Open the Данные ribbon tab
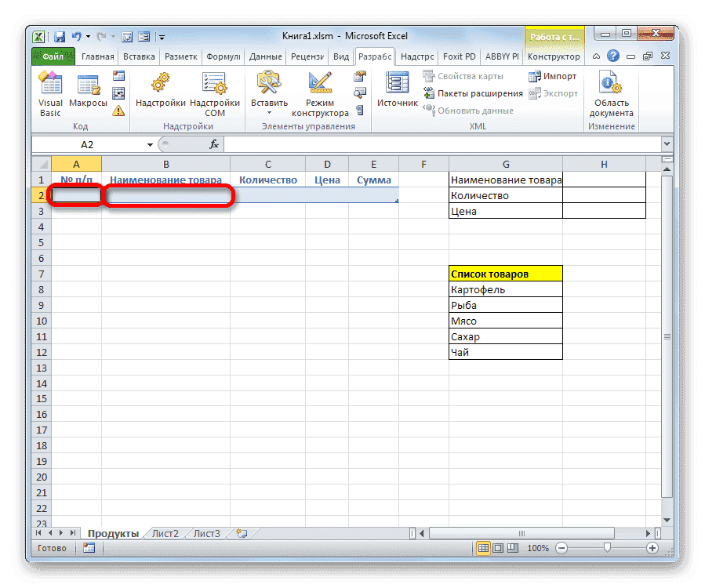Screen dimensions: 705x588 (x=265, y=56)
